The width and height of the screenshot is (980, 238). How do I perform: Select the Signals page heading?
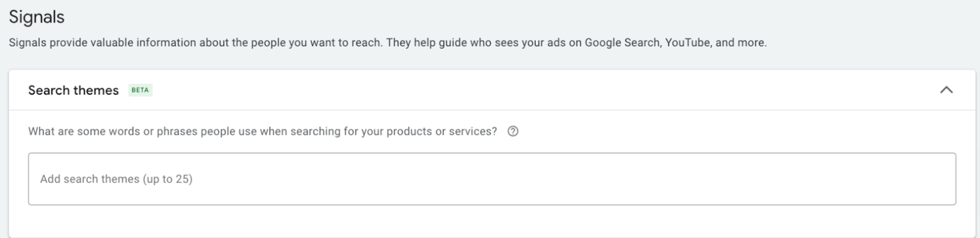(37, 17)
